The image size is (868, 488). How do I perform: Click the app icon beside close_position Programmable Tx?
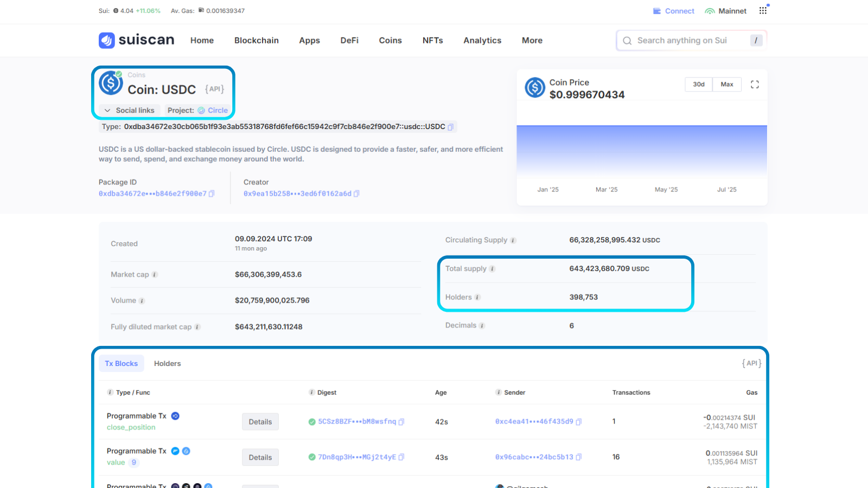(x=175, y=416)
